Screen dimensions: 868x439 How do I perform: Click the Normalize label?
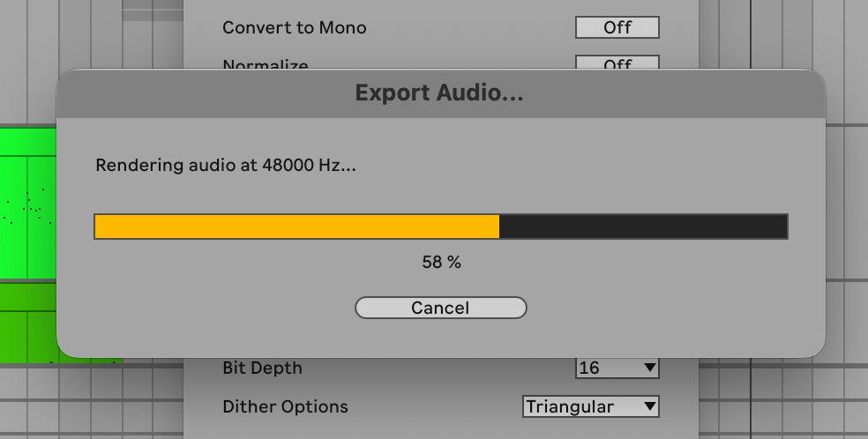266,64
